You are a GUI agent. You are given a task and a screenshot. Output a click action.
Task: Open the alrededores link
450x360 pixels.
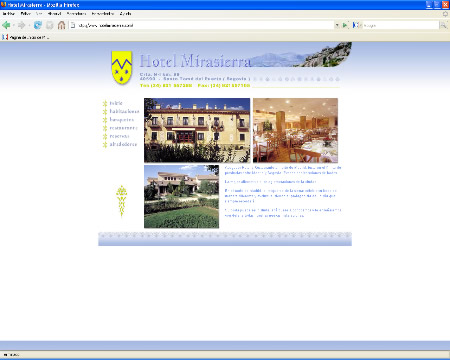tap(123, 144)
